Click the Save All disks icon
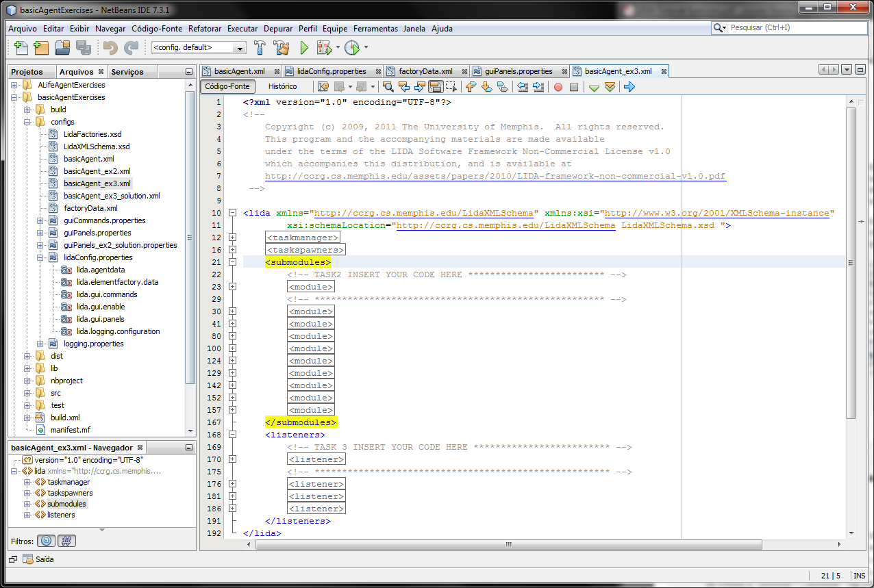 pyautogui.click(x=84, y=48)
